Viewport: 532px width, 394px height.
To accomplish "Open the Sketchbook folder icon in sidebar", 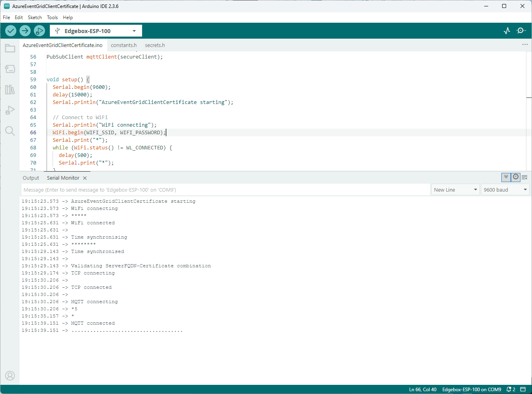I will click(x=10, y=49).
